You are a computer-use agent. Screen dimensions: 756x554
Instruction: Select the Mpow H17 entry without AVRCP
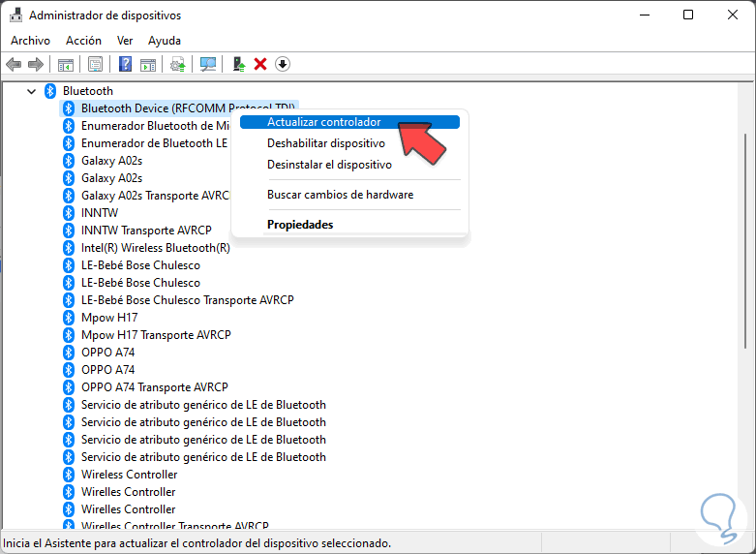(109, 318)
